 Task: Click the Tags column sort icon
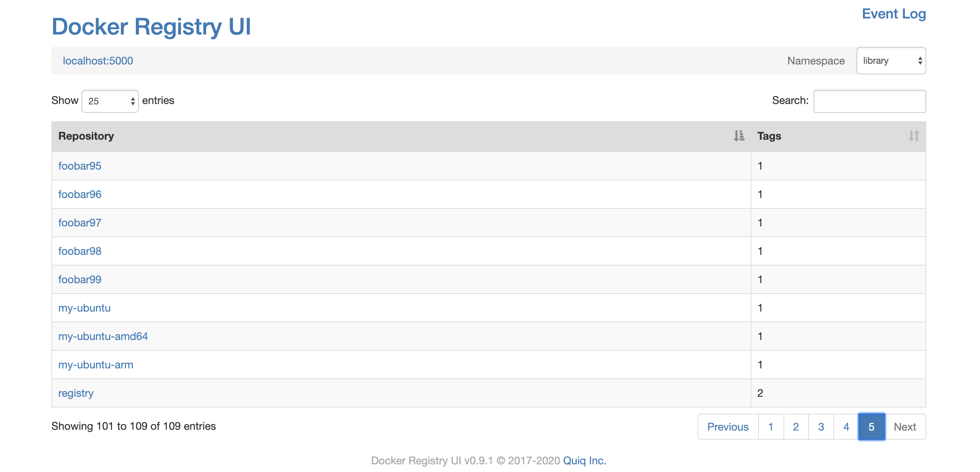pos(914,136)
